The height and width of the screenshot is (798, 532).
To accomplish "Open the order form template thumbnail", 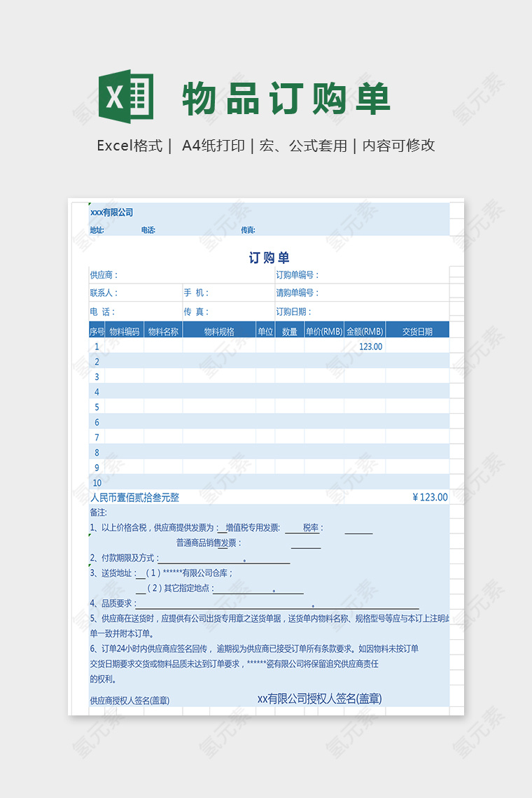I will 266,456.
